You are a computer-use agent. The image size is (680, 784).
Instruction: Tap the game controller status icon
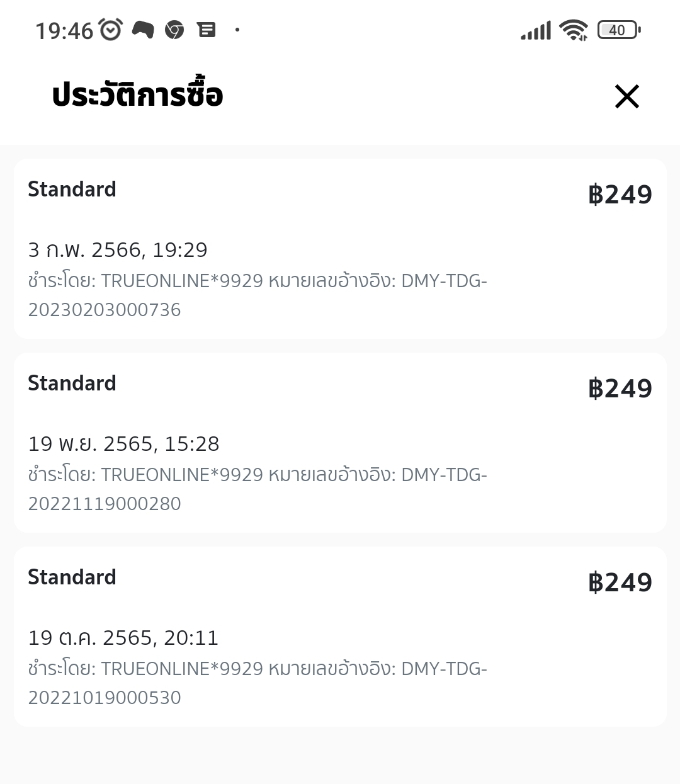pos(143,30)
